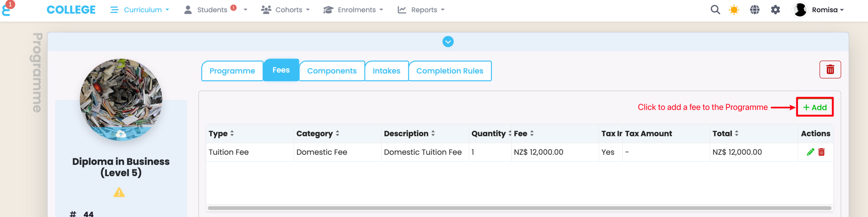This screenshot has height=217, width=868.
Task: Open the Romisa user account dropdown
Action: pos(819,10)
